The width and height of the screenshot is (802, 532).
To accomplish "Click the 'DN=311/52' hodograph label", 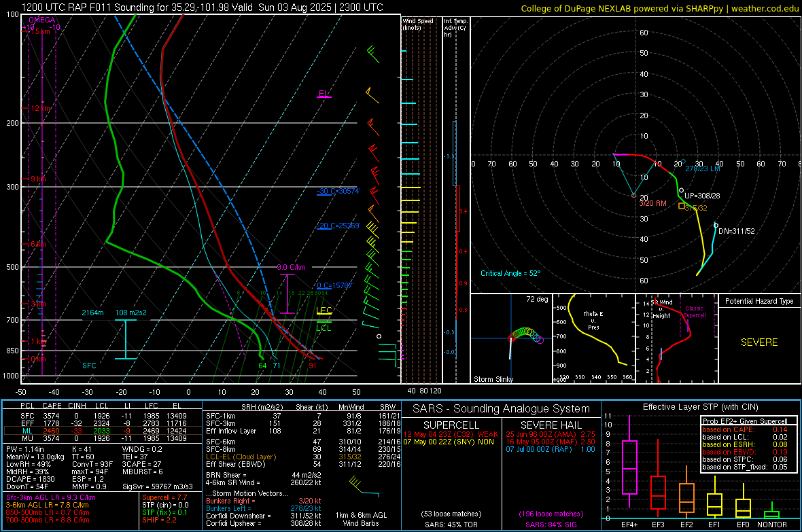I will [737, 231].
